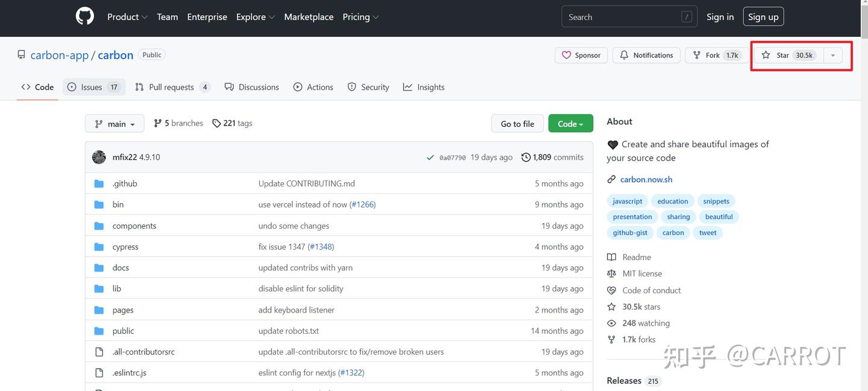The height and width of the screenshot is (391, 868).
Task: Toggle Notifications for this repository
Action: (646, 55)
